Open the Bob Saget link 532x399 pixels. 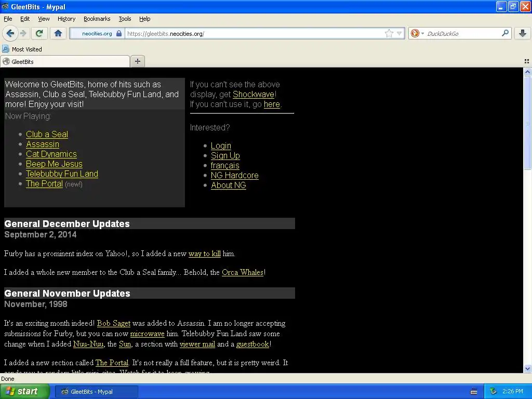pyautogui.click(x=114, y=323)
